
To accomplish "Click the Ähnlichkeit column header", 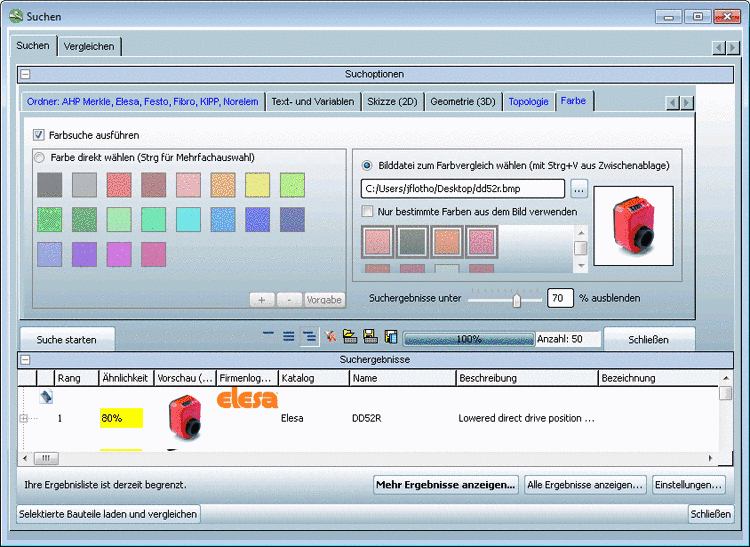I will pos(125,378).
